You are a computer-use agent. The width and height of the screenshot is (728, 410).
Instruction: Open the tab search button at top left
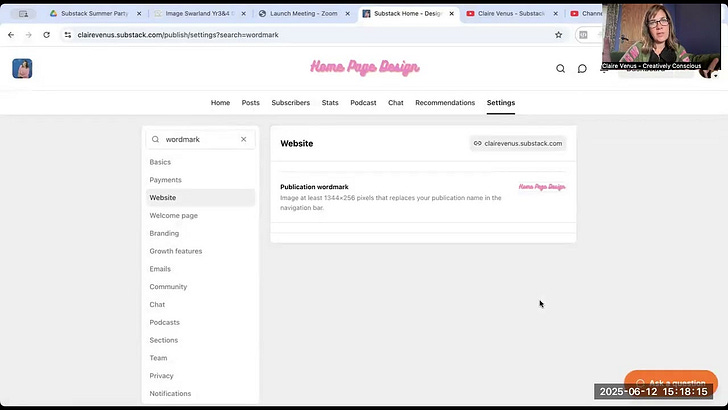(23, 14)
